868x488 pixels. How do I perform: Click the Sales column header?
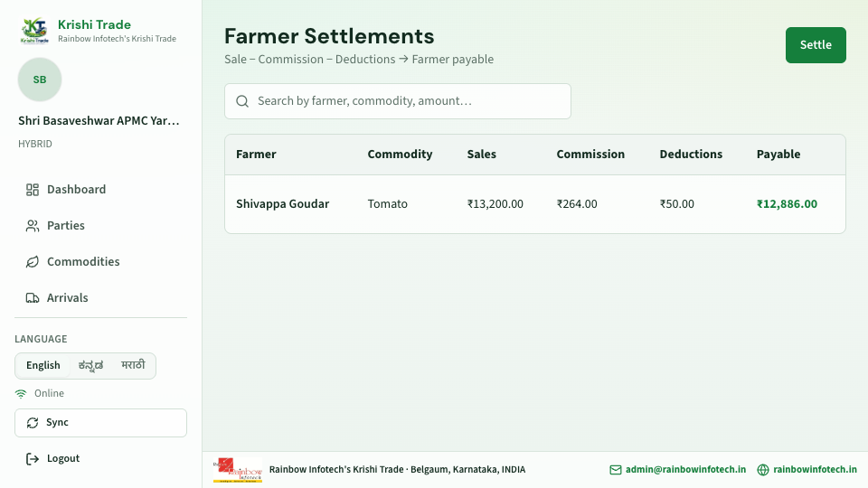coord(481,155)
